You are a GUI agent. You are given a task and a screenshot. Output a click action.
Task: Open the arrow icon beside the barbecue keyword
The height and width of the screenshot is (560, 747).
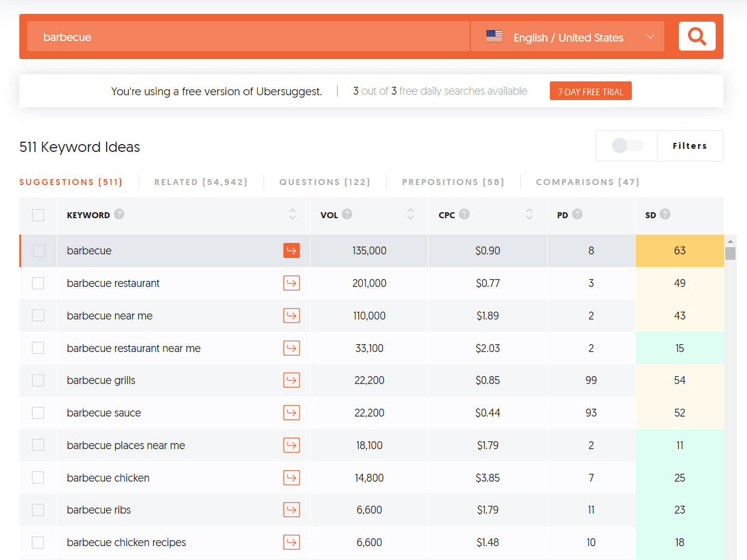[291, 250]
